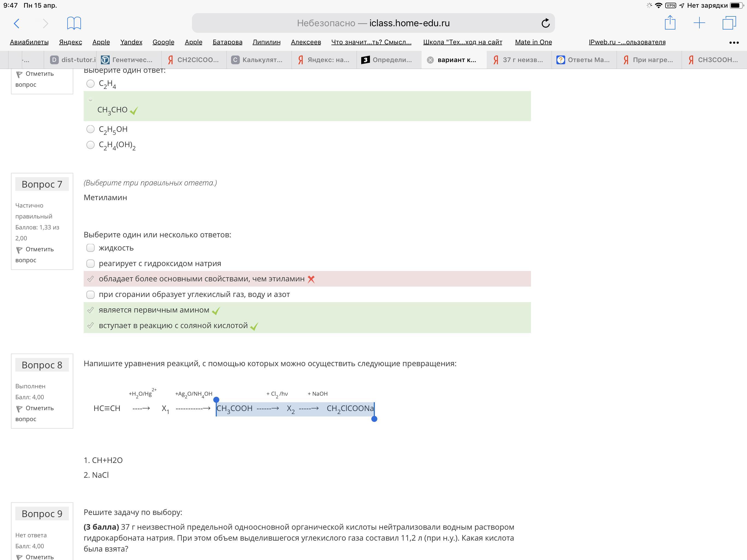This screenshot has width=747, height=560.
Task: Select the C2H5OH radio option
Action: (91, 129)
